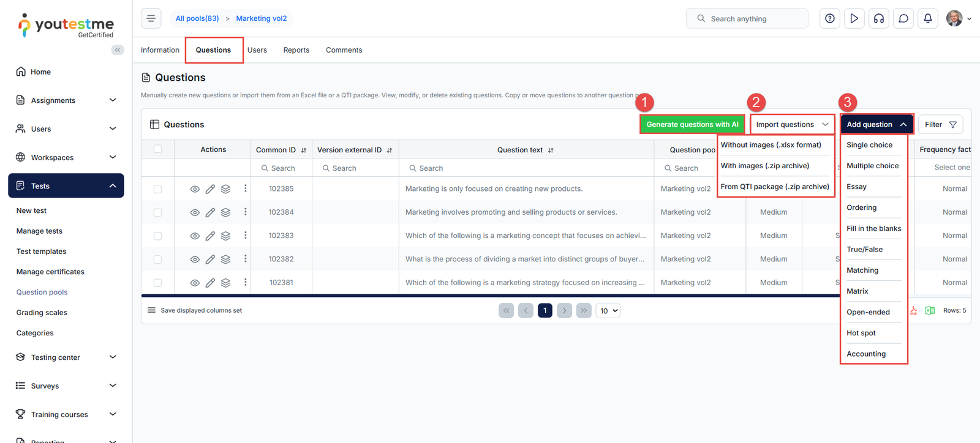
Task: Open the chat bubble icon in header
Action: pos(903,18)
